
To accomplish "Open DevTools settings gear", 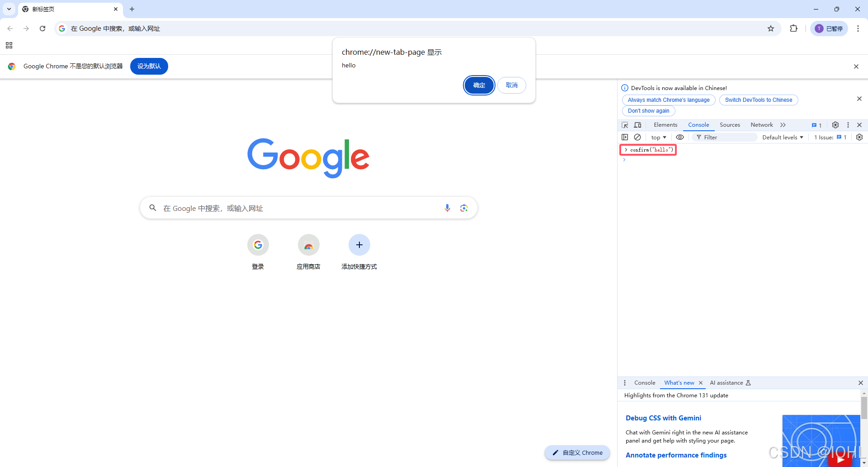I will coord(835,125).
